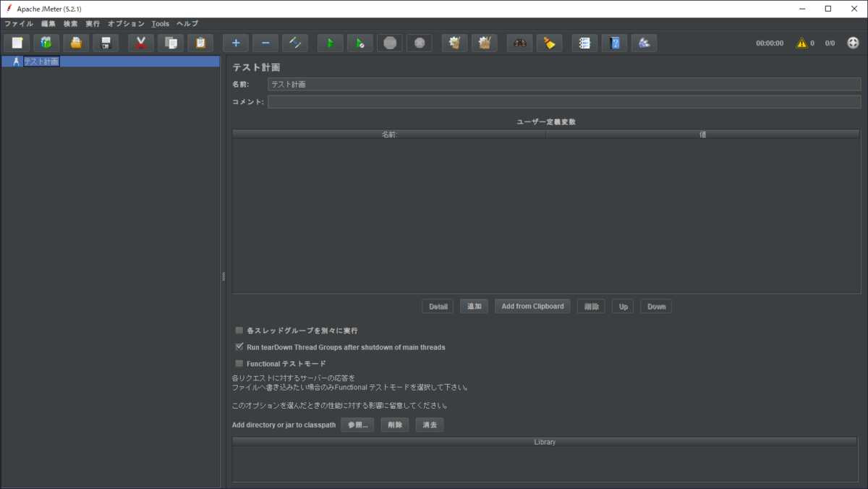Expand all with the plus icon
This screenshot has height=489, width=868.
(236, 43)
